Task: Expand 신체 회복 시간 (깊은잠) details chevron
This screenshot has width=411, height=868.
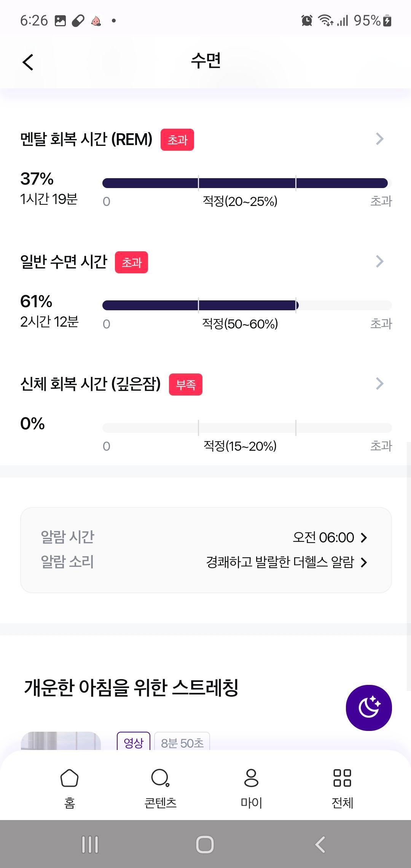Action: 379,384
